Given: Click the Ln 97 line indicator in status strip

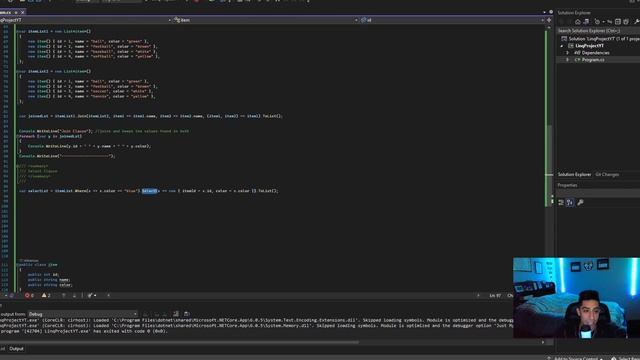Looking at the screenshot, I should pyautogui.click(x=495, y=296).
